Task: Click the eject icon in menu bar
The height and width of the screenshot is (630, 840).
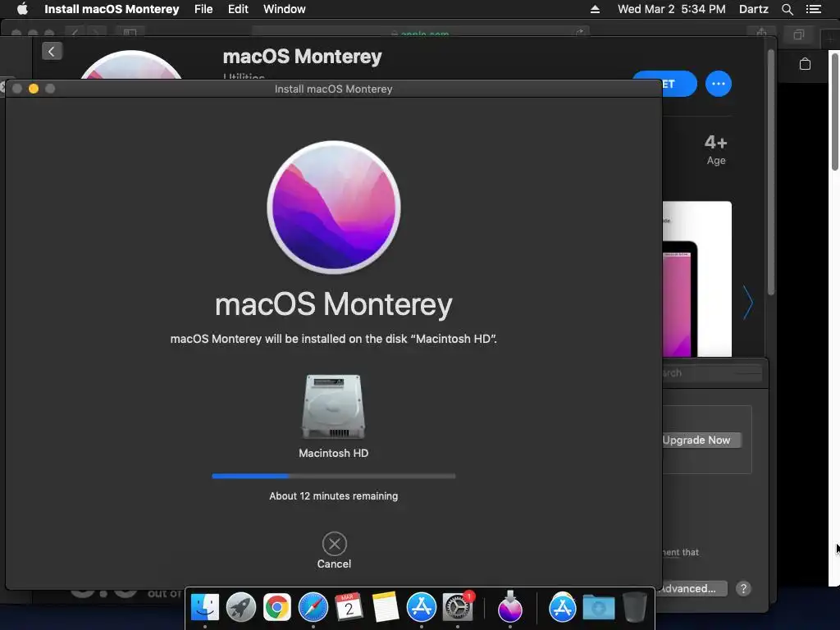Action: tap(596, 9)
